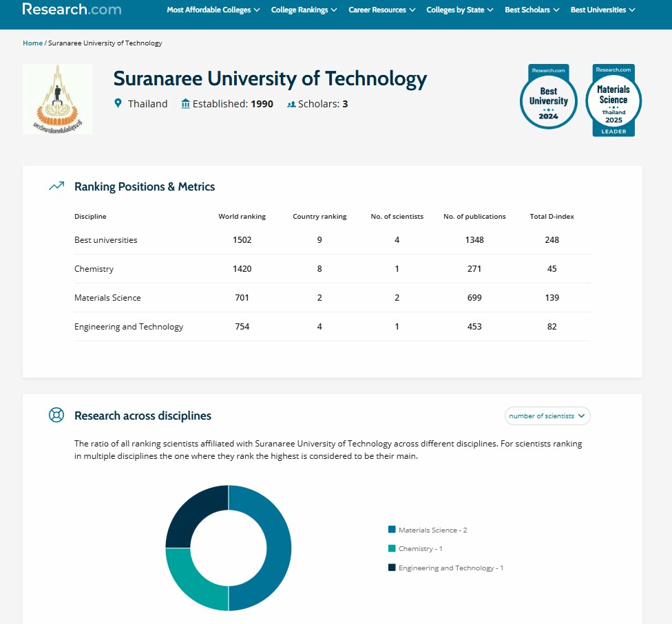Viewport: 672px width, 624px height.
Task: Open the number of scientists dropdown
Action: point(547,416)
